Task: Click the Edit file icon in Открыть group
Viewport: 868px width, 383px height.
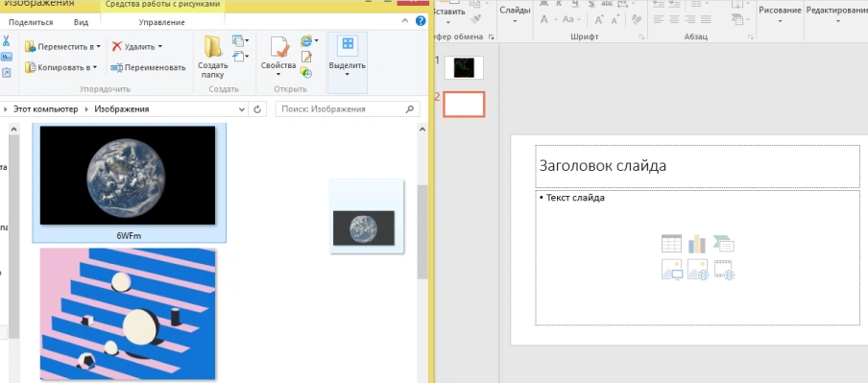Action: click(306, 57)
